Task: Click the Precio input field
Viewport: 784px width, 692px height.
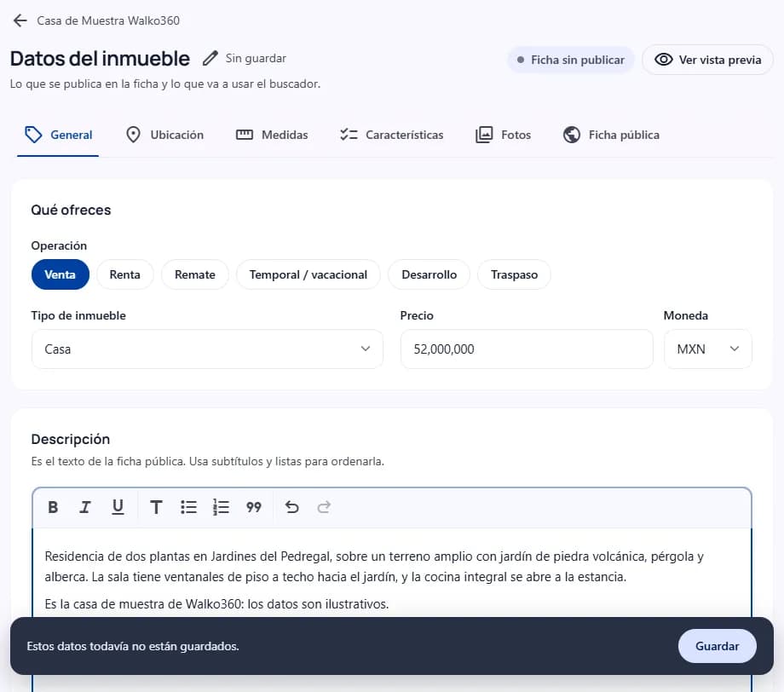Action: coord(527,349)
